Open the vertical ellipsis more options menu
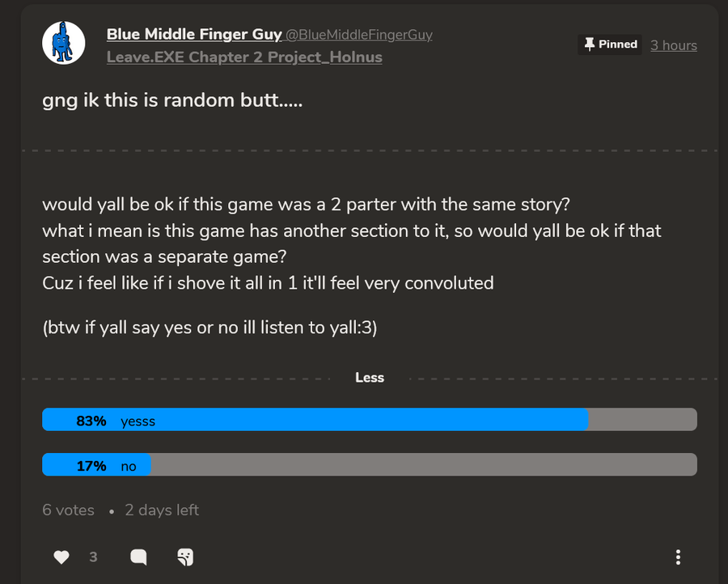The image size is (728, 584). (x=678, y=556)
